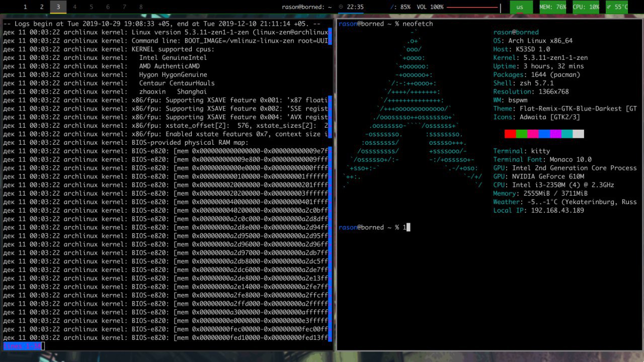Click the window title rason@borned in bar
644x362 pixels.
(306, 7)
